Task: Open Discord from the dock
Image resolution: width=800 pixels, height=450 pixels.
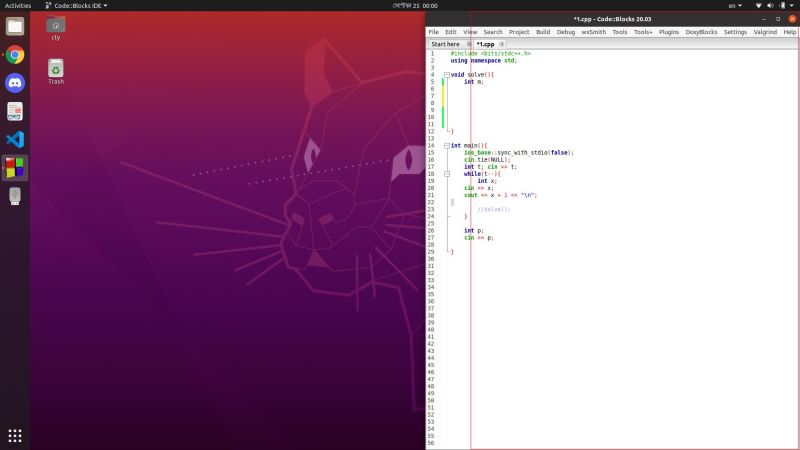Action: (15, 83)
